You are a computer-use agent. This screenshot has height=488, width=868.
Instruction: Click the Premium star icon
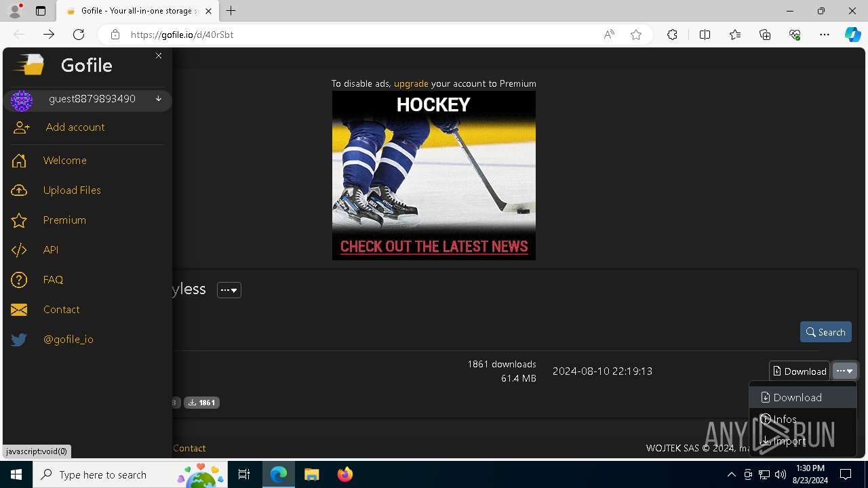tap(19, 220)
